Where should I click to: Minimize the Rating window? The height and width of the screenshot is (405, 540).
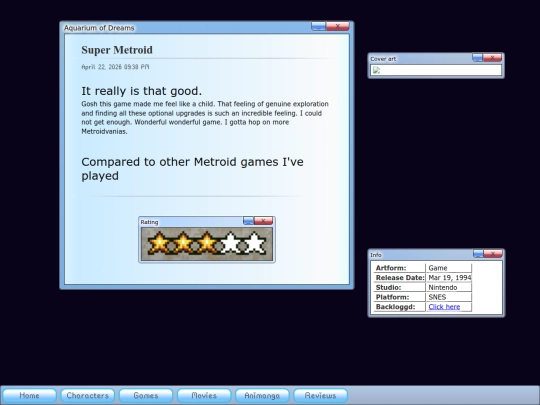[248, 220]
